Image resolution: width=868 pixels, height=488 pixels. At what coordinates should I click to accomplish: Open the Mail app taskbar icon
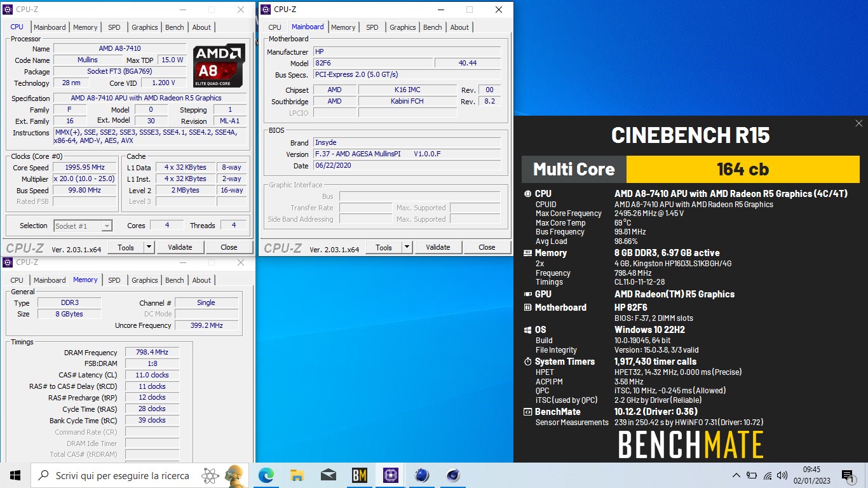(x=328, y=475)
